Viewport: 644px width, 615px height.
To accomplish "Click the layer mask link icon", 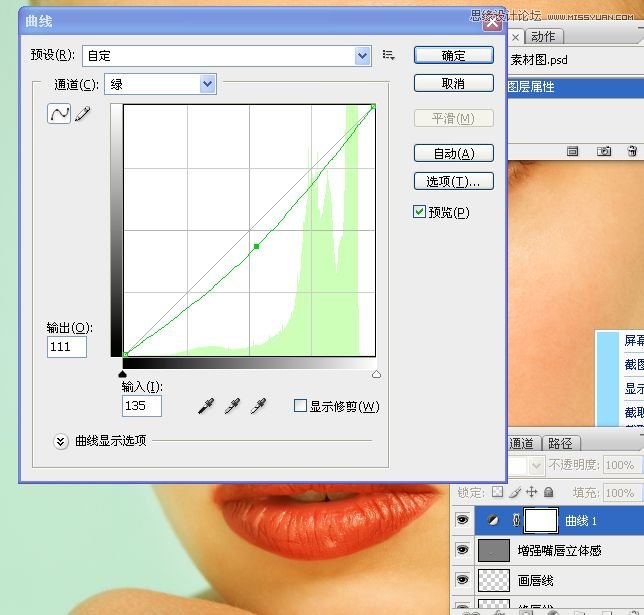I will tap(516, 521).
